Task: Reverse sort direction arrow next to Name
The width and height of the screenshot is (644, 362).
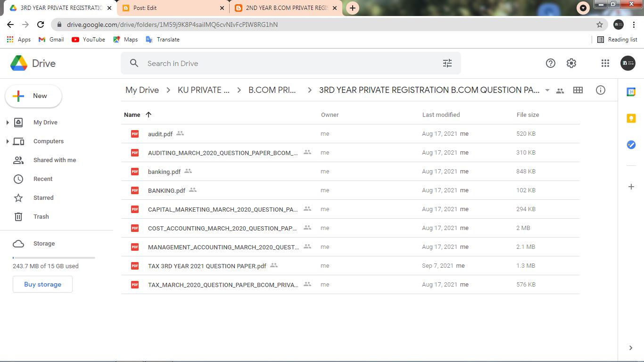Action: (149, 115)
